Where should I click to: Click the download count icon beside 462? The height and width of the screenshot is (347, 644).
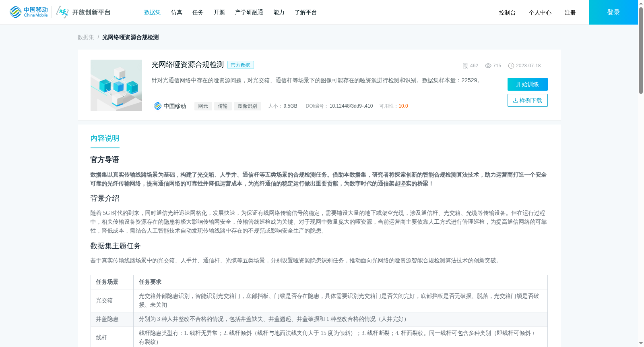tap(465, 66)
